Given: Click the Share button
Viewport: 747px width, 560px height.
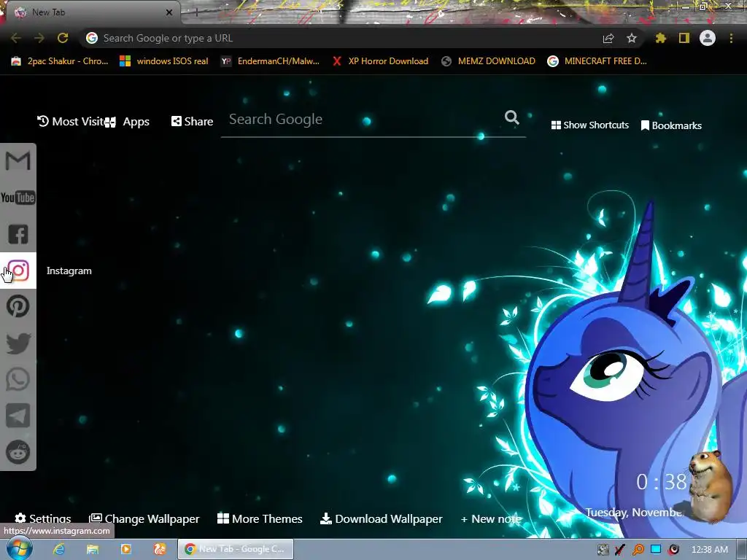Looking at the screenshot, I should point(192,122).
